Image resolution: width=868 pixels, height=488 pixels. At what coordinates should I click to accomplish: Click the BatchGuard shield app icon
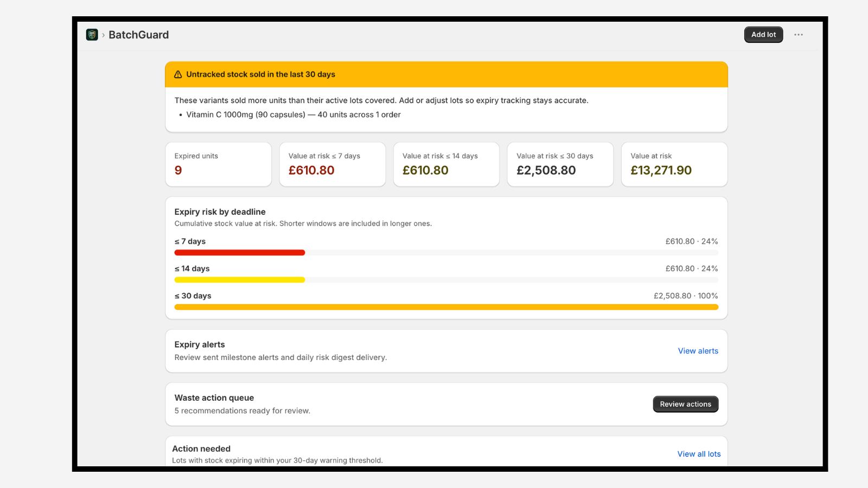[x=92, y=35]
